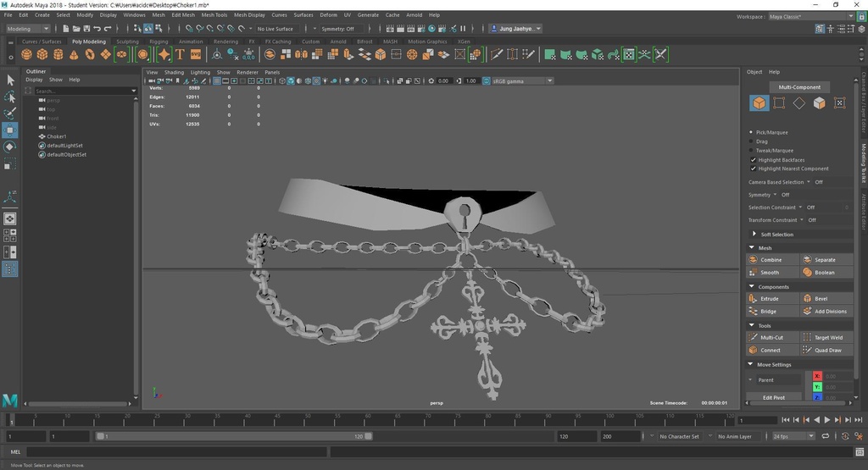The height and width of the screenshot is (470, 868).
Task: Click the Target Weld button
Action: (827, 337)
